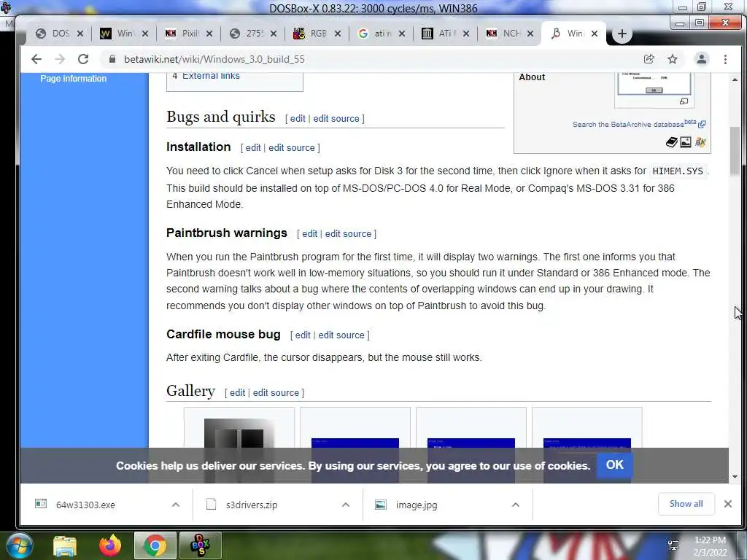Click the network tray icon
This screenshot has width=747, height=560.
coord(673,545)
